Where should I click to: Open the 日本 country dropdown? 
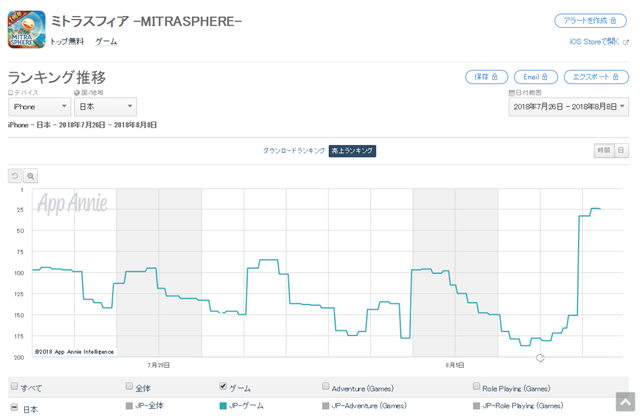click(105, 107)
